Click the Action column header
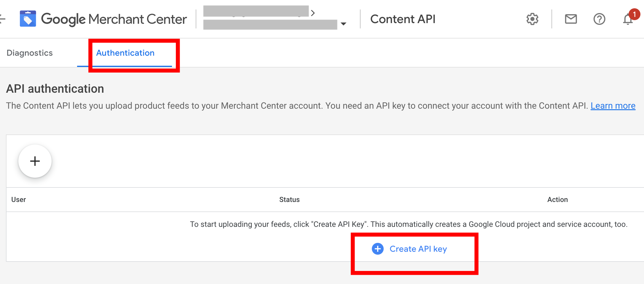Screen dimensions: 644x284 (x=557, y=200)
